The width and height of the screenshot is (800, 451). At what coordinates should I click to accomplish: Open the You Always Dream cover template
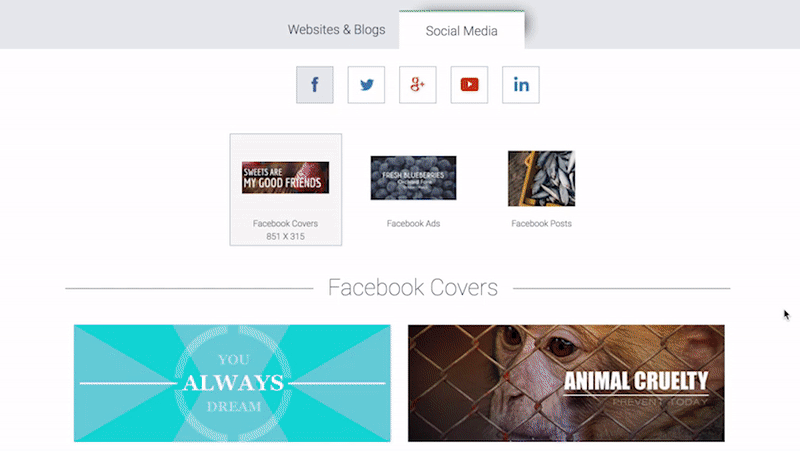232,383
